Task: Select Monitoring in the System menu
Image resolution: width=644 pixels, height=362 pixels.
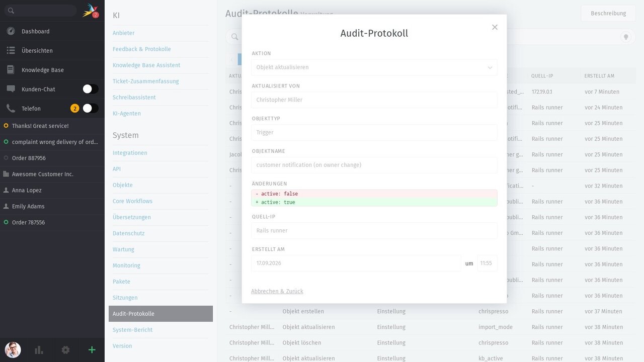Action: point(126,265)
